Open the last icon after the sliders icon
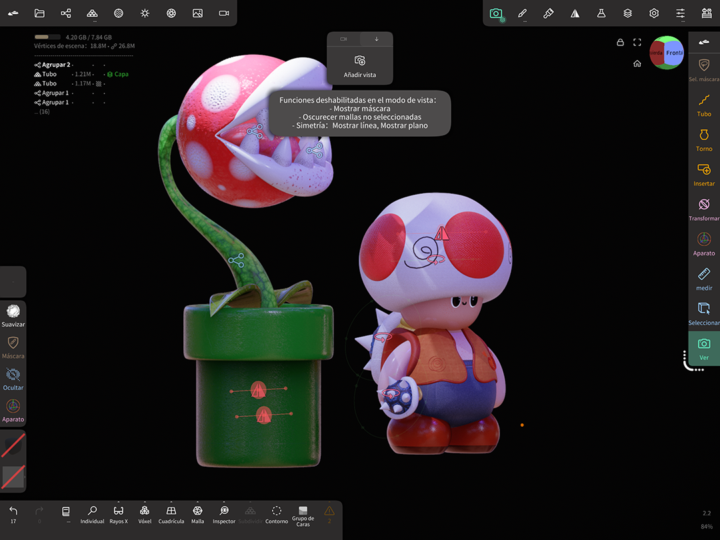Viewport: 720px width, 540px height. 707,13
